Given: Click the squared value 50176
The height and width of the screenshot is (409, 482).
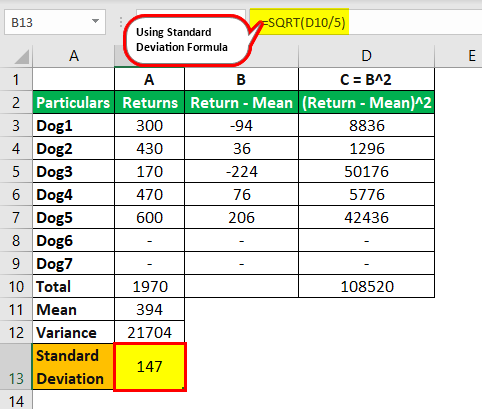Looking at the screenshot, I should coord(367,171).
